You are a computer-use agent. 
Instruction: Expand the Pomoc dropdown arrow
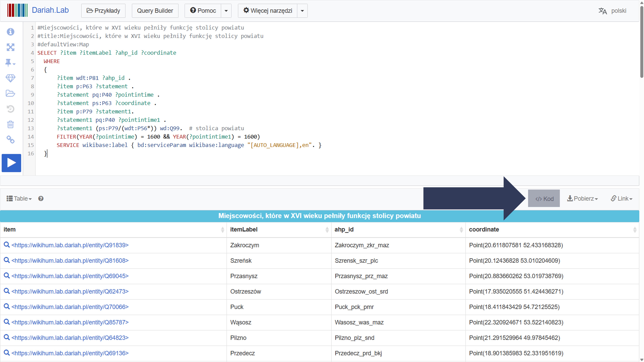[226, 11]
